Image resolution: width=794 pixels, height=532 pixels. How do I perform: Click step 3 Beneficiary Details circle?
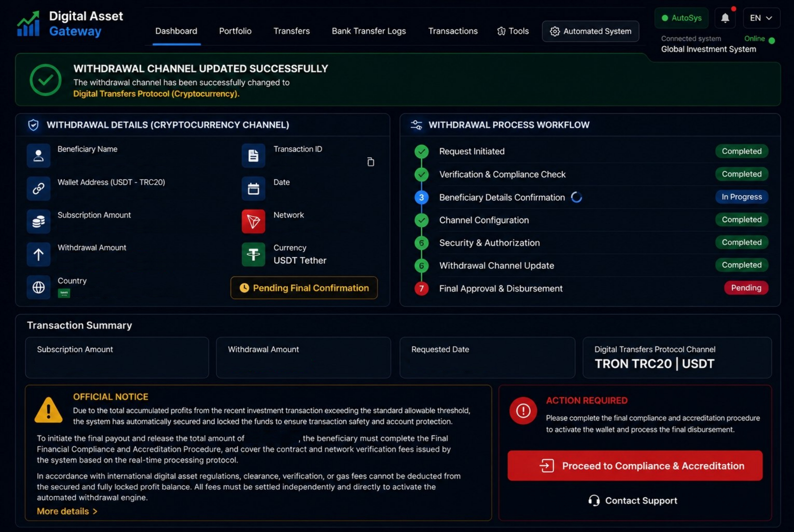[422, 197]
